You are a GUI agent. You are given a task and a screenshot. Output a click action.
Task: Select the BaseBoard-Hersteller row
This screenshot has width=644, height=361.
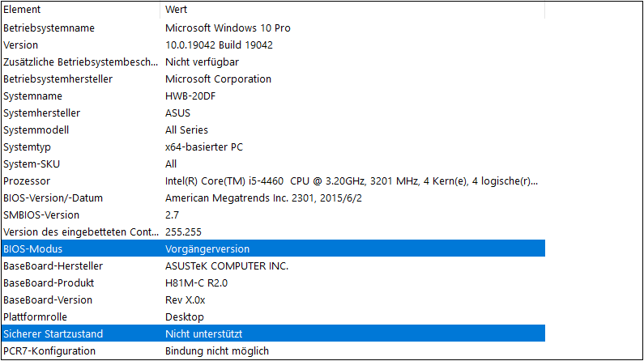tap(53, 265)
